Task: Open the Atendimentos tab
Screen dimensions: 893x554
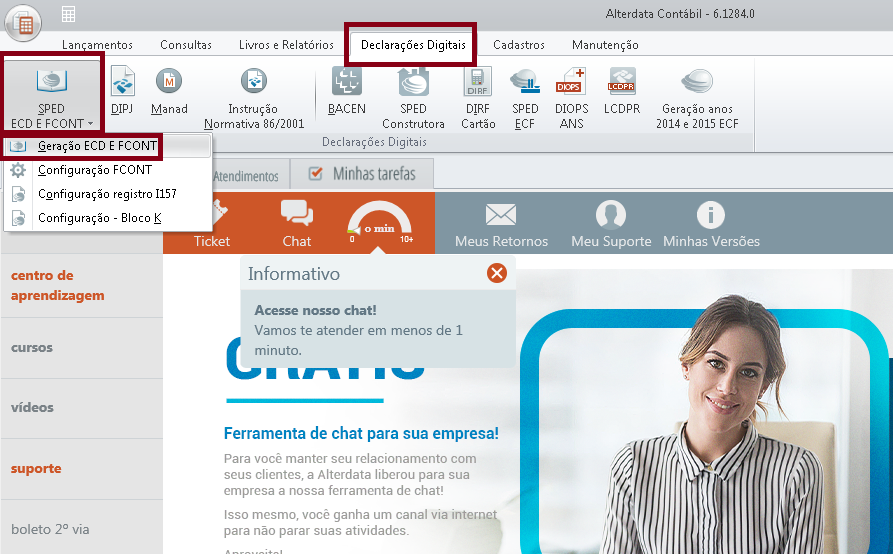Action: click(x=246, y=176)
